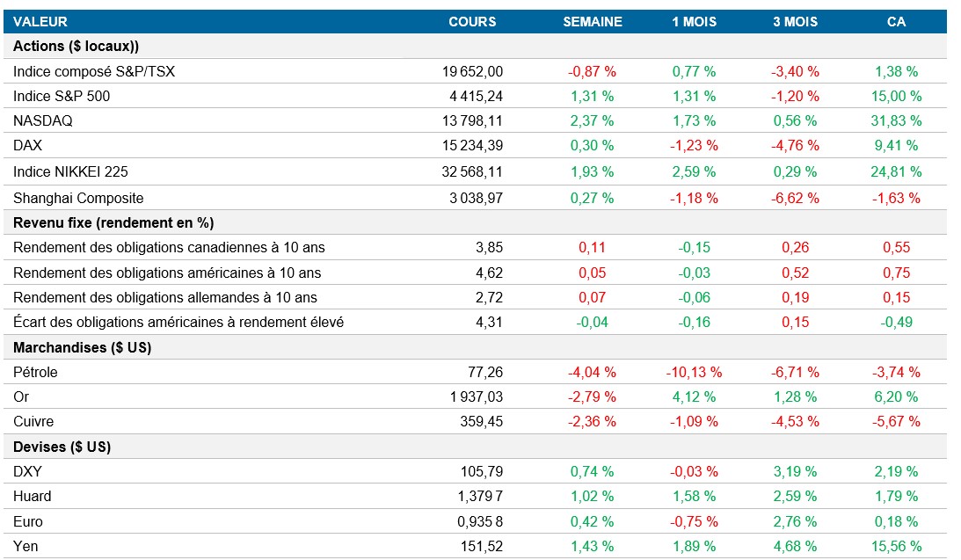Select the COURS column header
Screen dimensions: 961x560
pos(472,21)
